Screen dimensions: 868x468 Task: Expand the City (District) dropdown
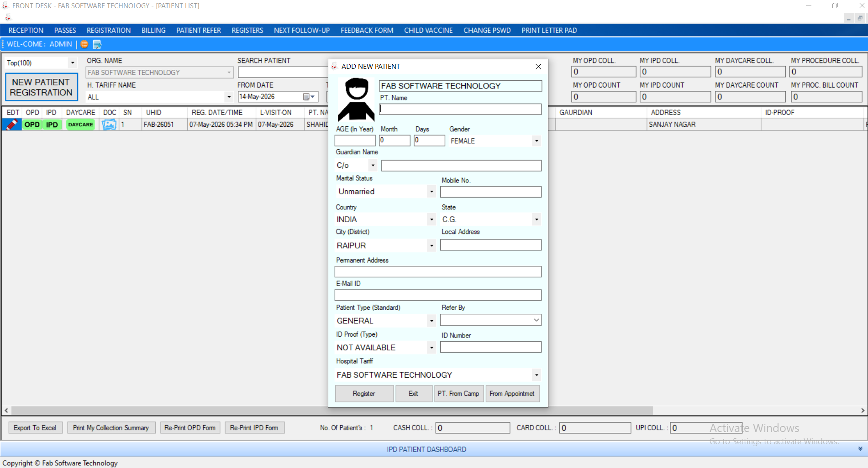pos(431,245)
